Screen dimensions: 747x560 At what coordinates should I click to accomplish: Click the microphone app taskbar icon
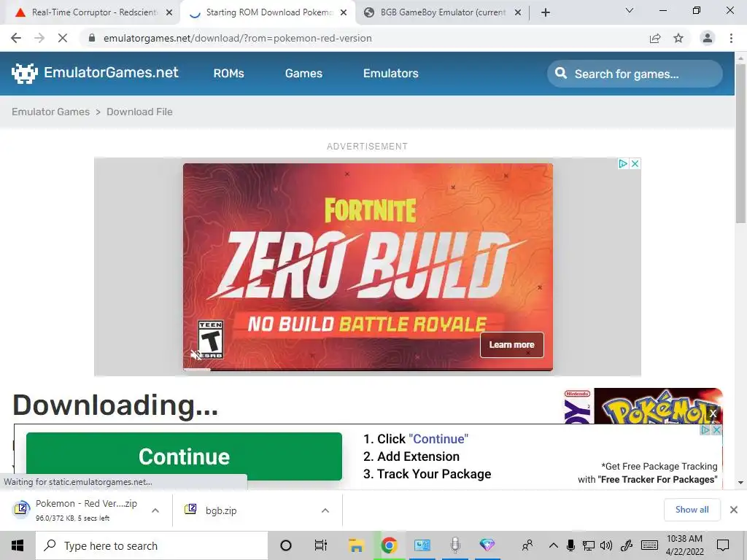click(x=455, y=545)
